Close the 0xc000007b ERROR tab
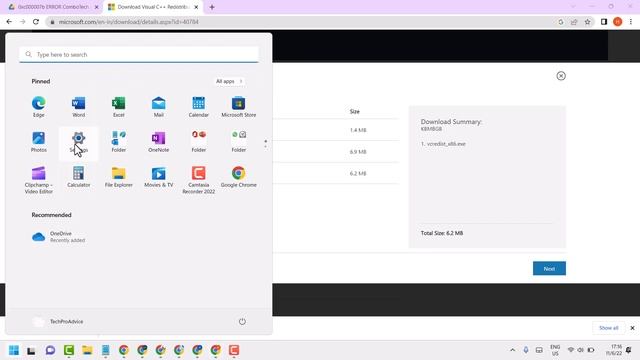The width and height of the screenshot is (640, 360). click(x=97, y=7)
